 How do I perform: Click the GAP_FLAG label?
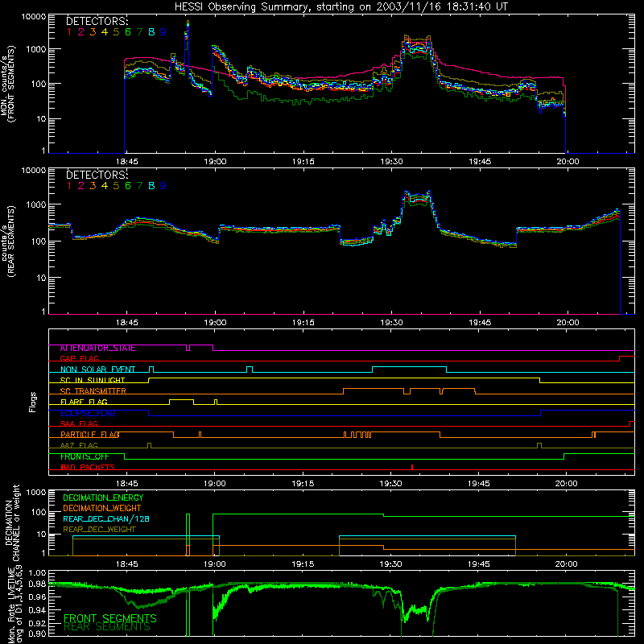(x=79, y=358)
